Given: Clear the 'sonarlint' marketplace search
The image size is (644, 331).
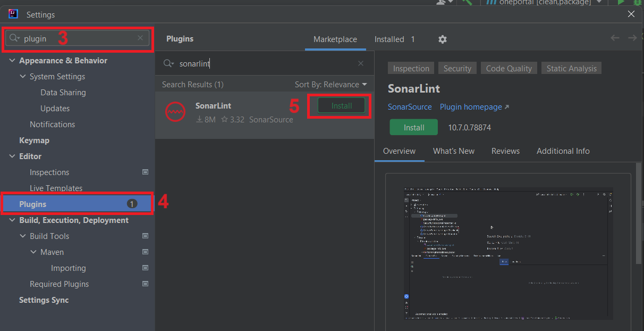Looking at the screenshot, I should pyautogui.click(x=361, y=63).
